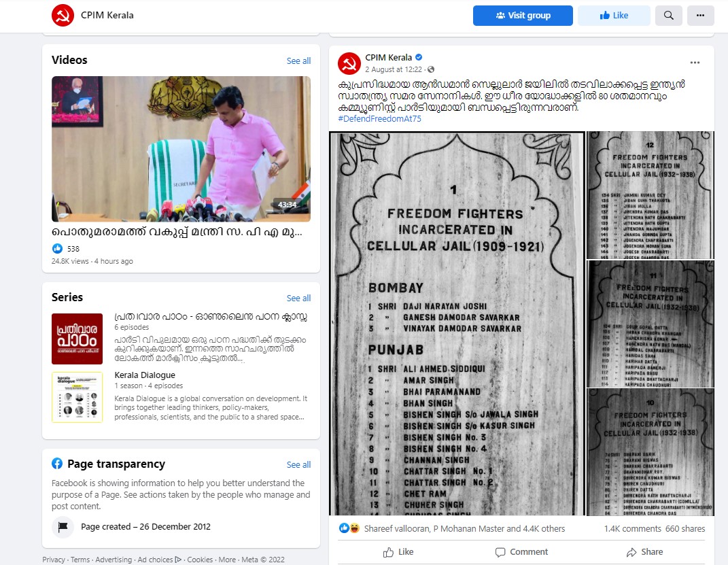728x565 pixels.
Task: Click the '1 season · 4 episodes' text
Action: click(149, 386)
